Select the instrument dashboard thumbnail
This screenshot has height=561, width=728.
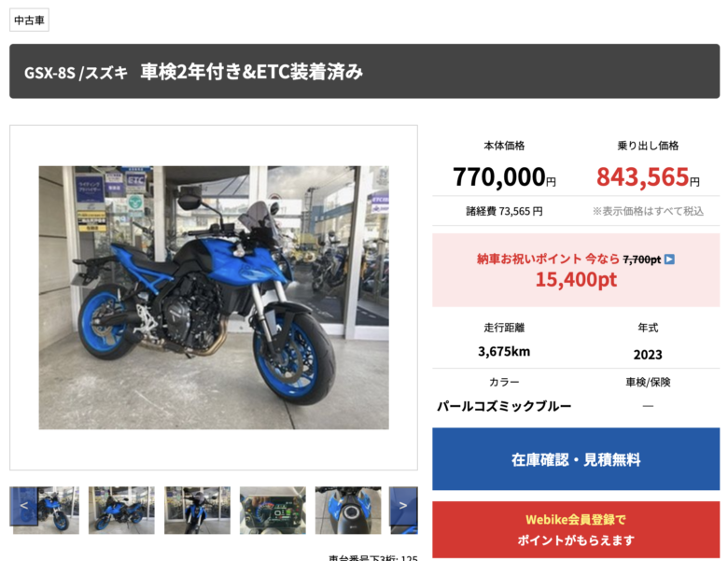tap(273, 510)
